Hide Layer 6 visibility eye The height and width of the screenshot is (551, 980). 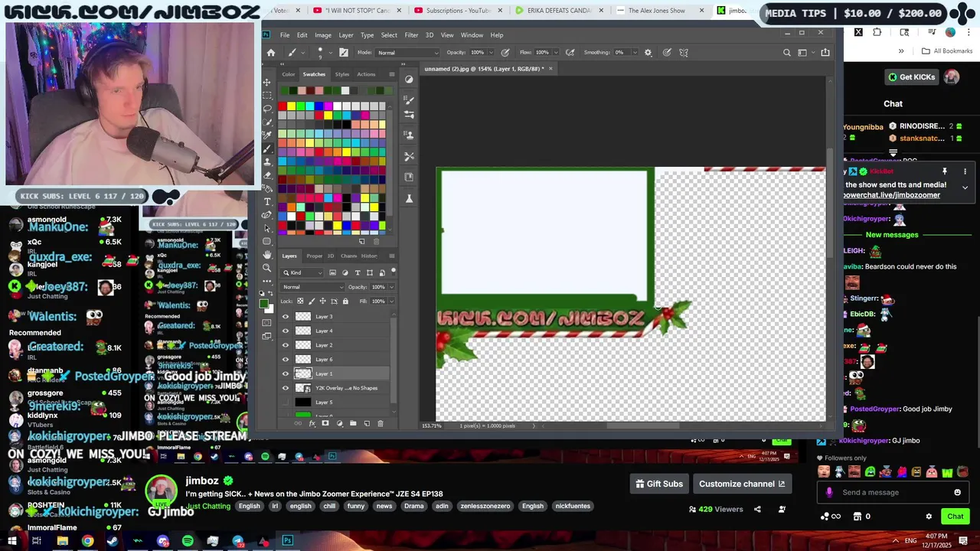click(286, 360)
